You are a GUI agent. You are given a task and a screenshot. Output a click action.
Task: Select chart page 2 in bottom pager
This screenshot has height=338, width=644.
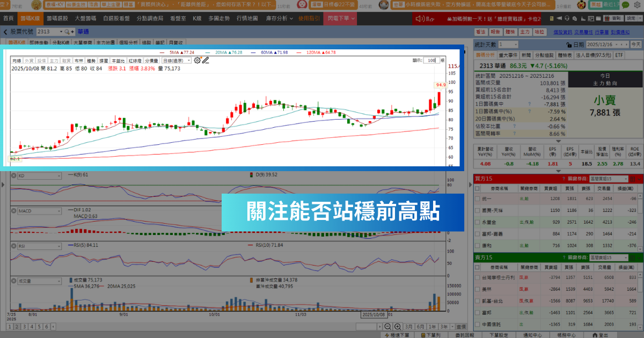coord(17,327)
